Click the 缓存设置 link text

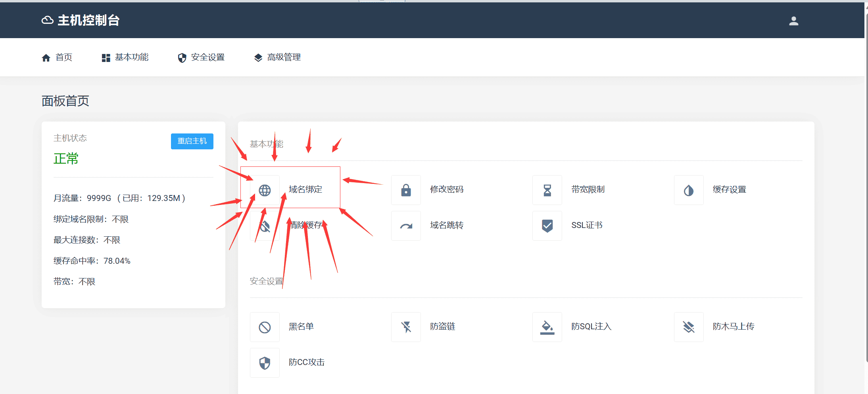(730, 189)
